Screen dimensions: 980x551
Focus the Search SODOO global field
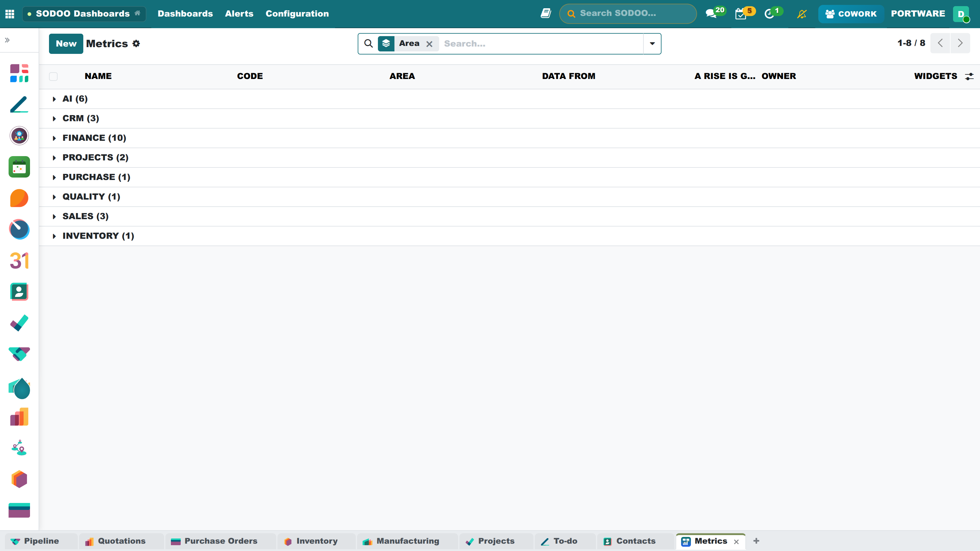click(x=628, y=14)
